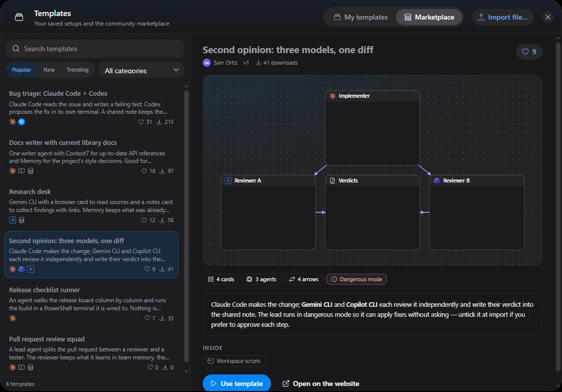The image size is (562, 392).
Task: Open Docs writer with current library docs
Action: point(91,156)
